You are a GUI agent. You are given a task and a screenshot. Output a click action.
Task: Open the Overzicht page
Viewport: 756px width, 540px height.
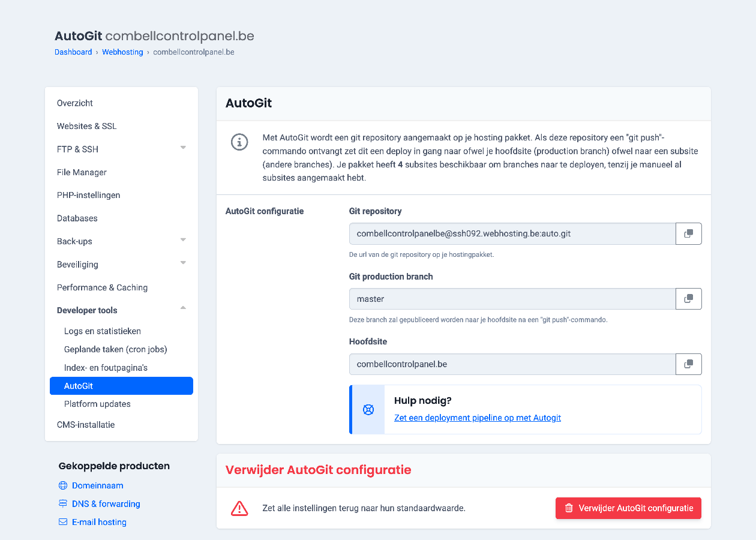tap(75, 103)
